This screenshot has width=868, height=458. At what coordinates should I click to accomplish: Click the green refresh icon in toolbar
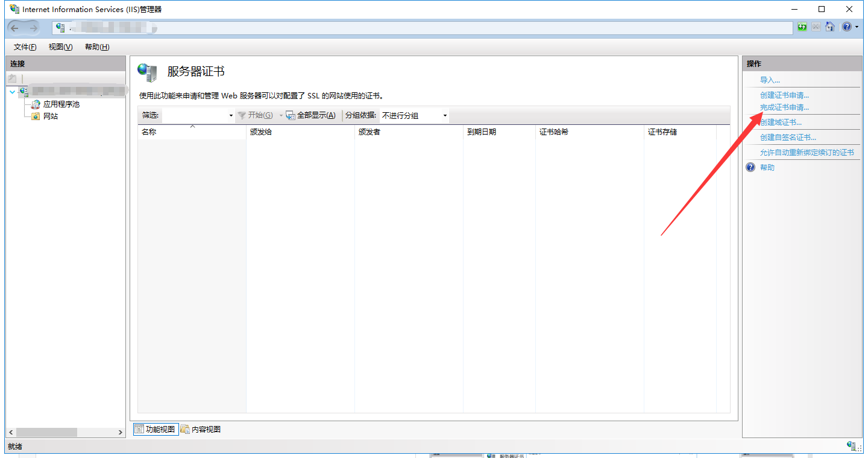point(802,27)
